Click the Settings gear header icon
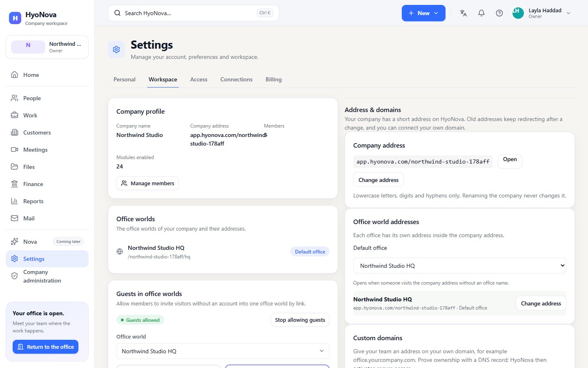The width and height of the screenshot is (588, 368). (x=116, y=49)
